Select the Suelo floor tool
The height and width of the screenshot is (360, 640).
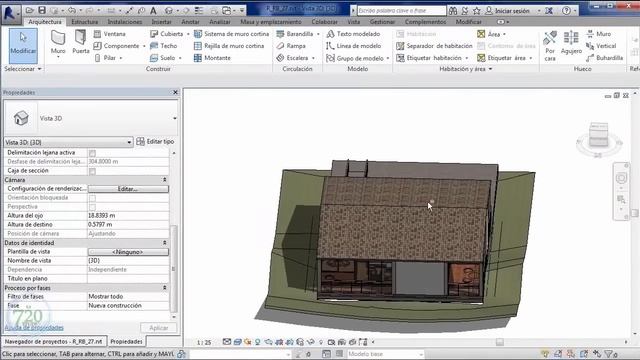point(163,58)
